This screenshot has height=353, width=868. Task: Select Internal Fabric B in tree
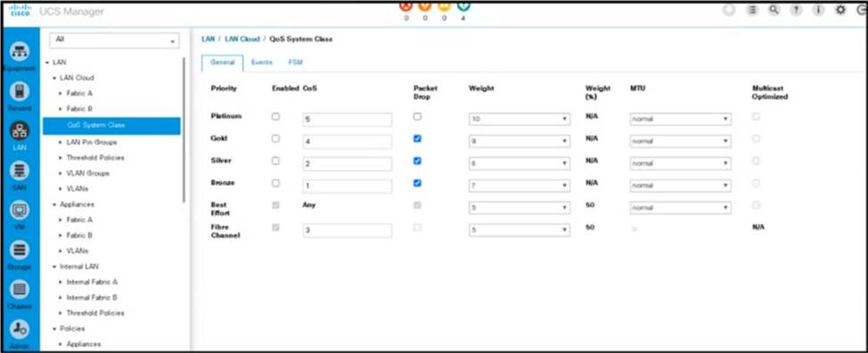click(x=92, y=297)
